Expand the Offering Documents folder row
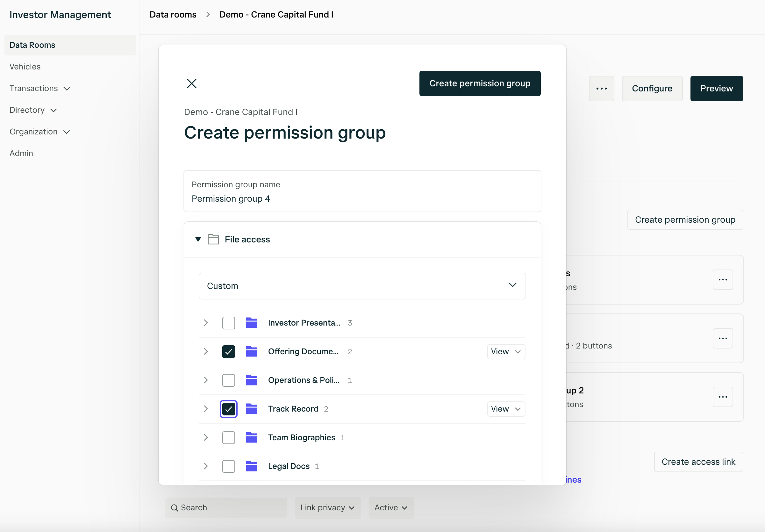 pyautogui.click(x=206, y=351)
